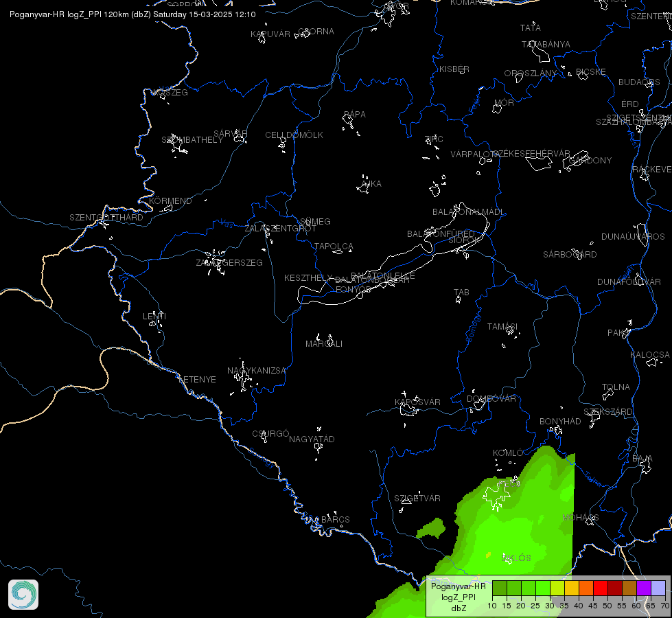
Task: Click the KESZTHELY label on the map
Action: 308,278
